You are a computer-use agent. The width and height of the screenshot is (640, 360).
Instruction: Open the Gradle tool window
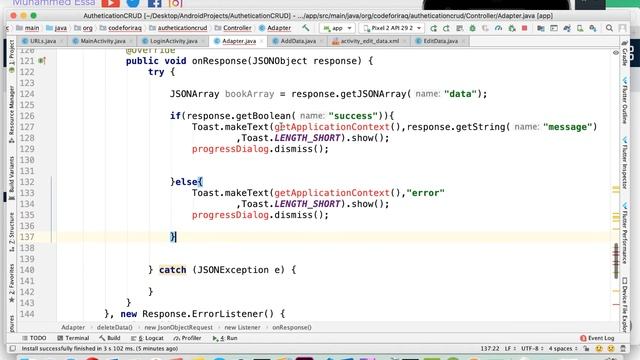point(624,53)
